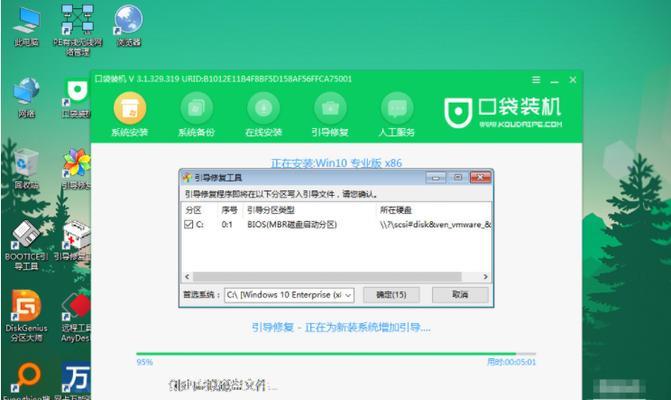Open the orange magnifier search shortcut
671x400 pixels.
point(27,381)
